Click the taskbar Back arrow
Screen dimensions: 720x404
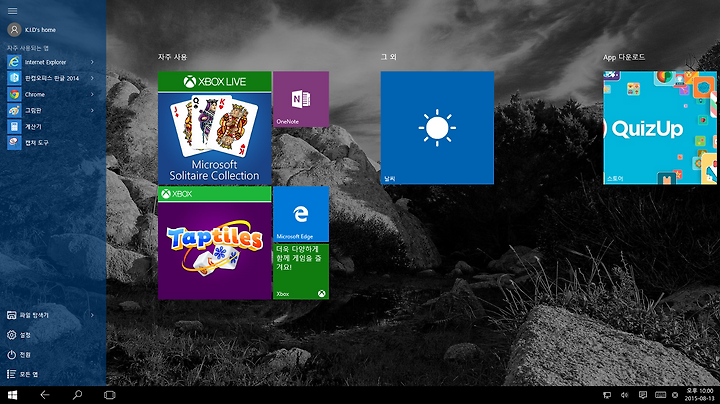click(45, 395)
